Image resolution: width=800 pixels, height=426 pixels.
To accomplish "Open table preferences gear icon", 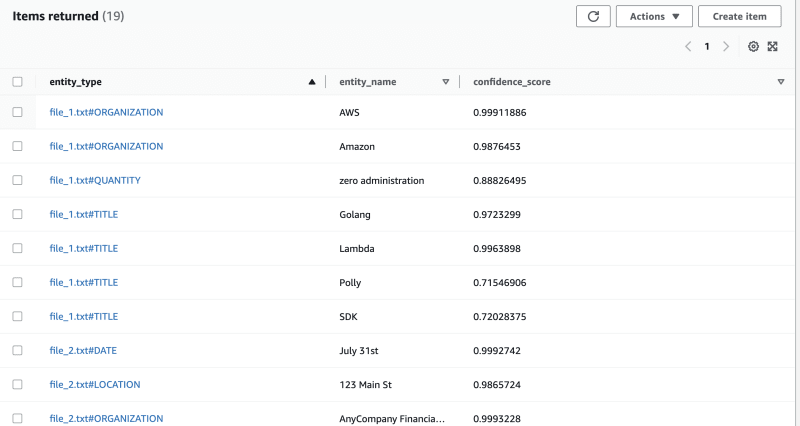I will point(754,46).
